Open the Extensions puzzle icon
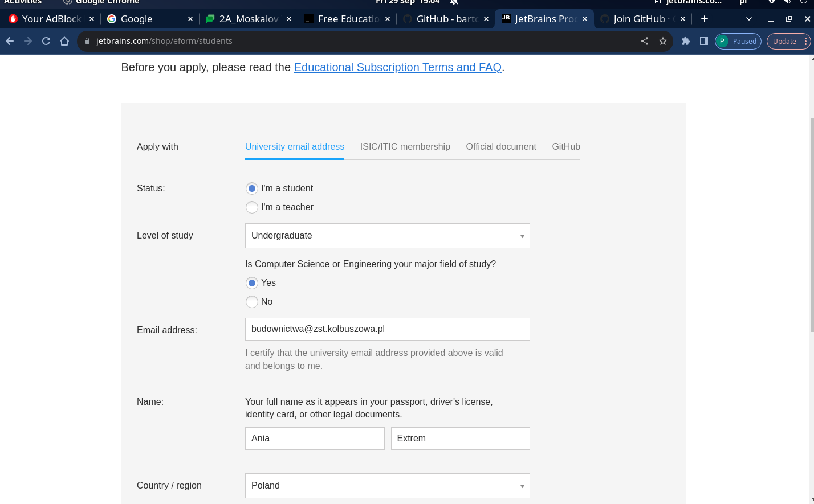 tap(686, 41)
